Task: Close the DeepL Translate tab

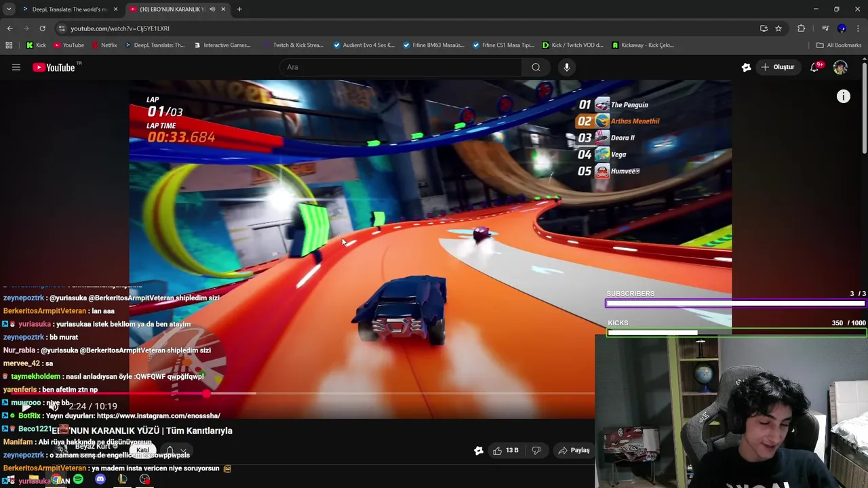Action: [x=115, y=9]
